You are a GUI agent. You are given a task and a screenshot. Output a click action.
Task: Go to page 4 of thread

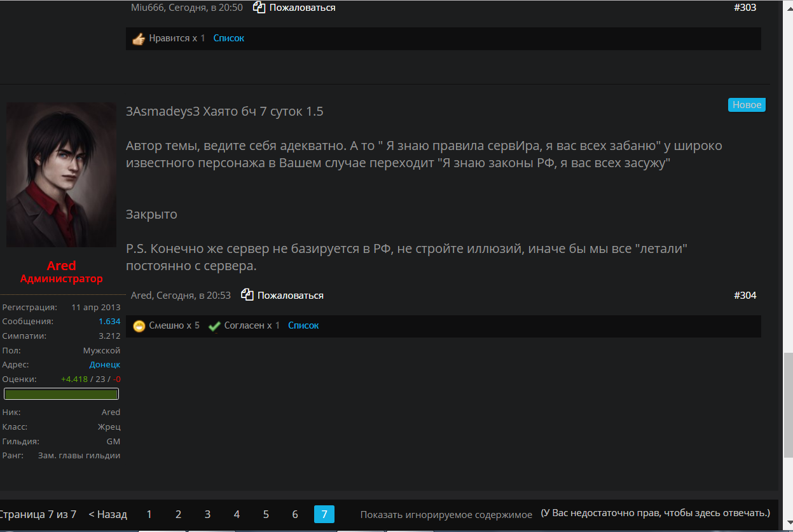pos(237,514)
